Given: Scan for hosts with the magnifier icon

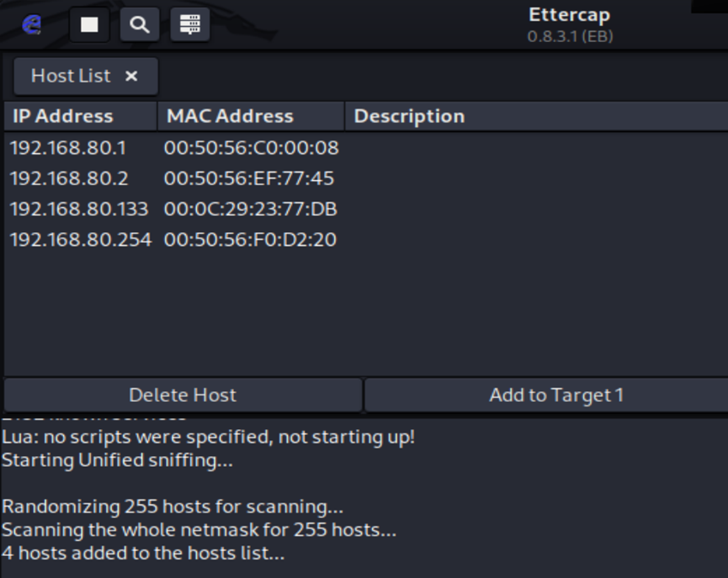Looking at the screenshot, I should click(x=140, y=25).
